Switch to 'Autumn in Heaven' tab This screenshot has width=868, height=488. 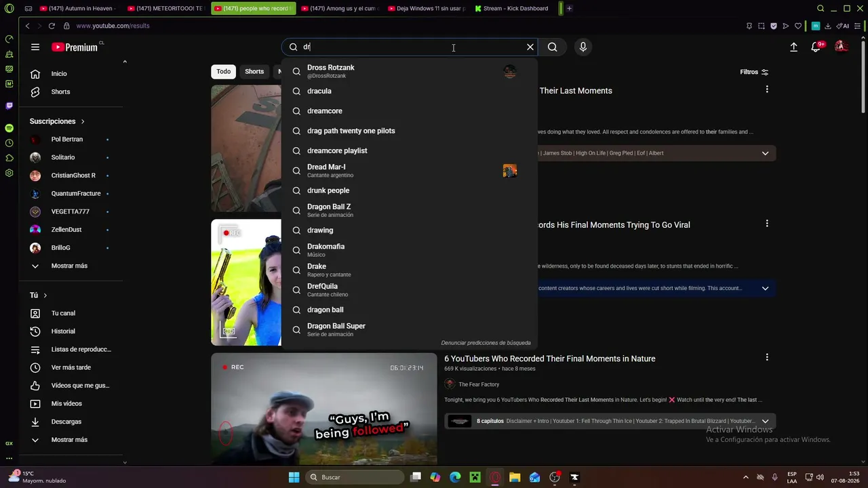(x=78, y=9)
